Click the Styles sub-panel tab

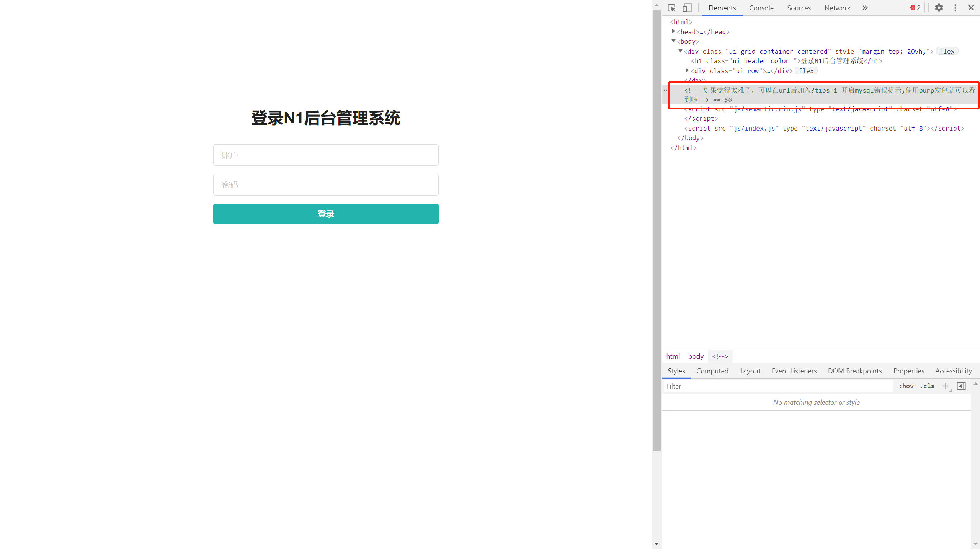(x=676, y=371)
